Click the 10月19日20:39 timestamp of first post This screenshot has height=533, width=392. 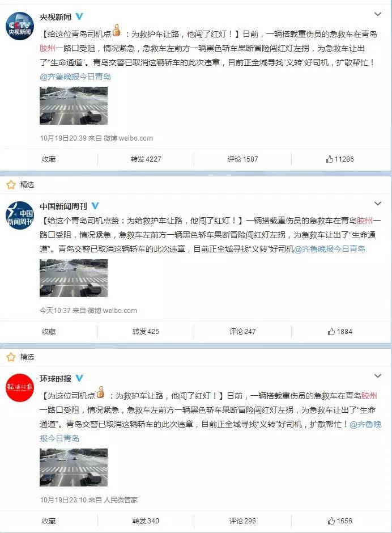pos(63,138)
